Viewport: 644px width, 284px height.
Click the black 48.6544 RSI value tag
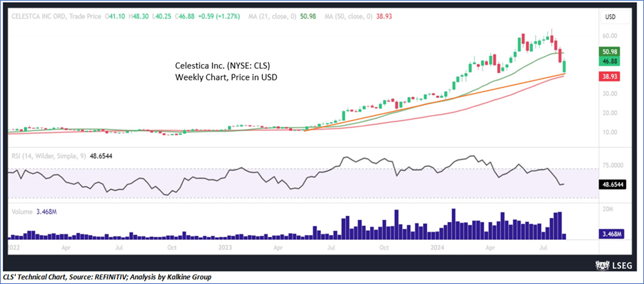click(x=611, y=185)
